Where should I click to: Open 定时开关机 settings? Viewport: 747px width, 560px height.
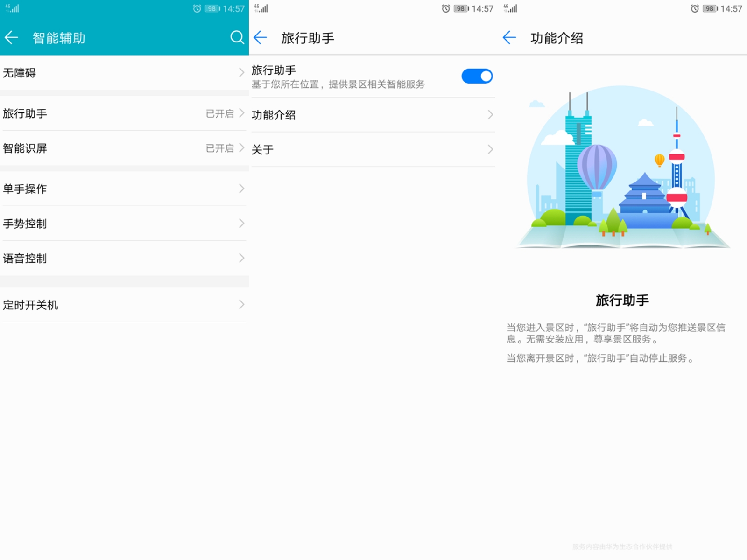[124, 305]
